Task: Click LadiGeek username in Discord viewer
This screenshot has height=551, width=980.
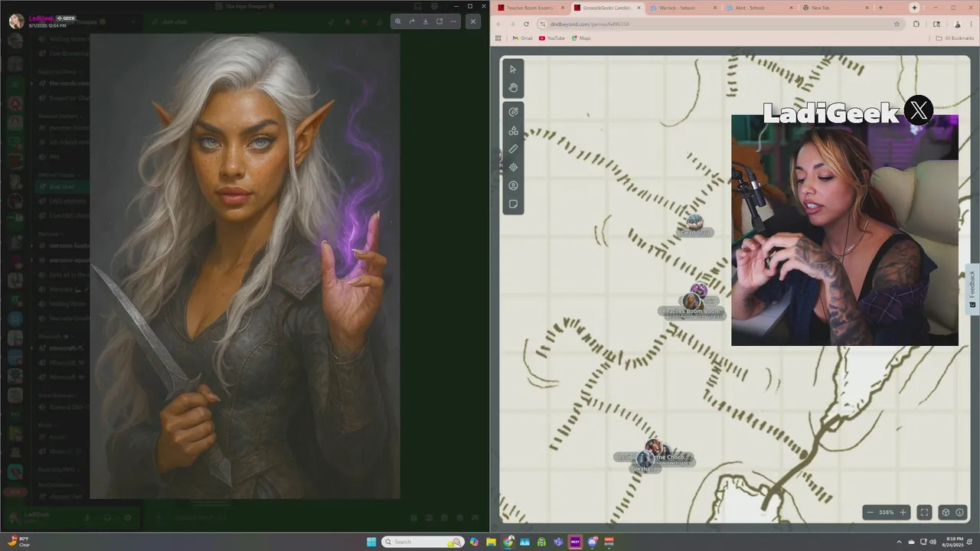Action: pos(41,18)
